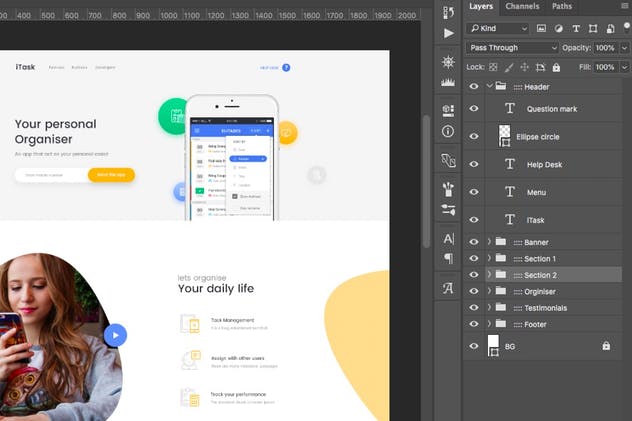The height and width of the screenshot is (421, 632).
Task: Open the Opacity slider dropdown arrow
Action: [624, 48]
